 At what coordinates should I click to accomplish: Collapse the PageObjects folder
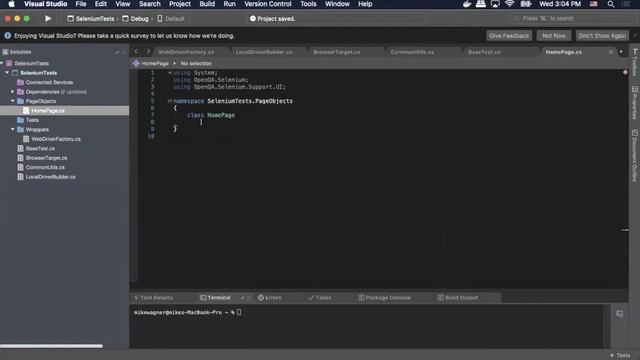click(13, 101)
